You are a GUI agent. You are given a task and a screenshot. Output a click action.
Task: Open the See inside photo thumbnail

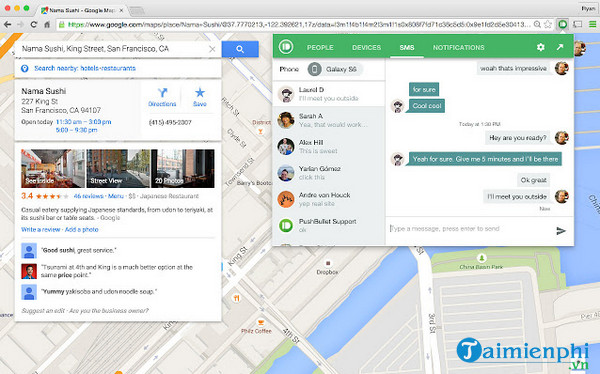53,168
